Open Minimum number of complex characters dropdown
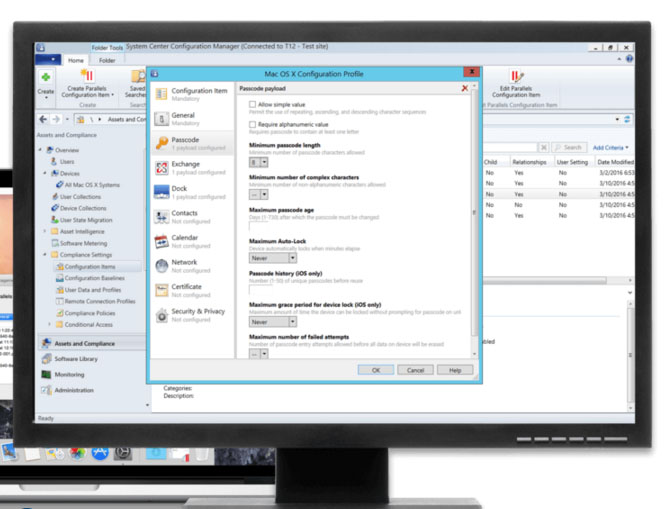 (x=264, y=194)
